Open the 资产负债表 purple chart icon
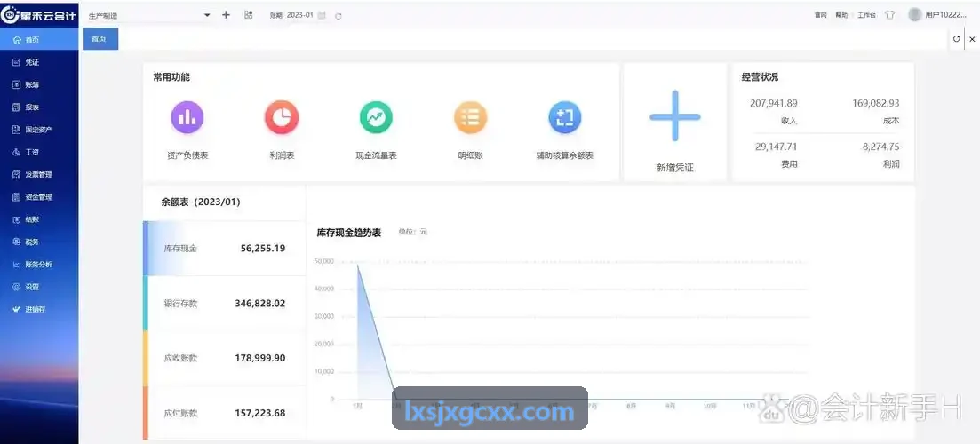Image resolution: width=980 pixels, height=444 pixels. [187, 117]
